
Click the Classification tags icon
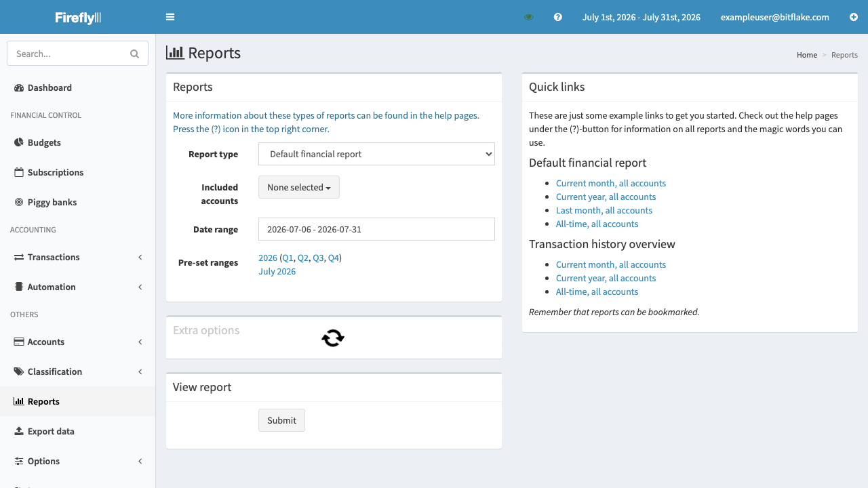pyautogui.click(x=19, y=371)
